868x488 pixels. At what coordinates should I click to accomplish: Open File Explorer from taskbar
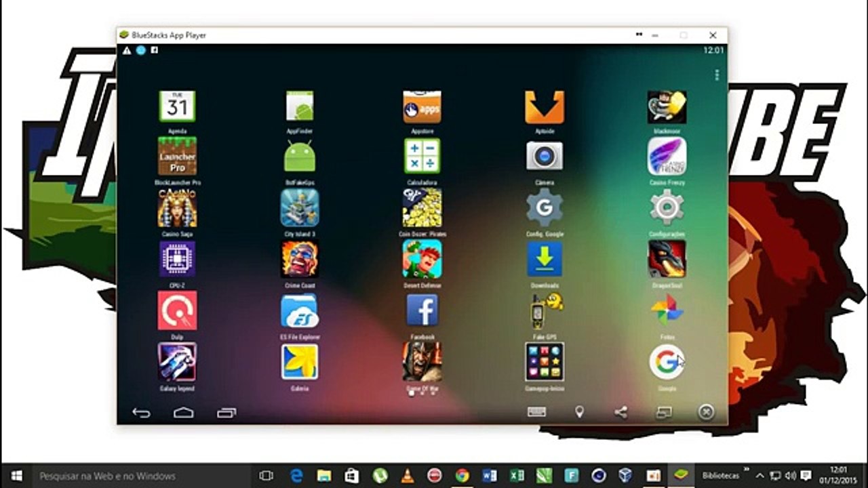coord(324,476)
